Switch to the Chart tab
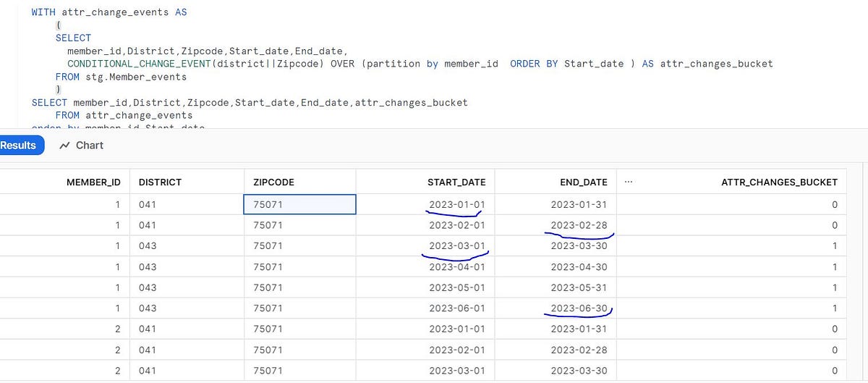 coord(82,146)
